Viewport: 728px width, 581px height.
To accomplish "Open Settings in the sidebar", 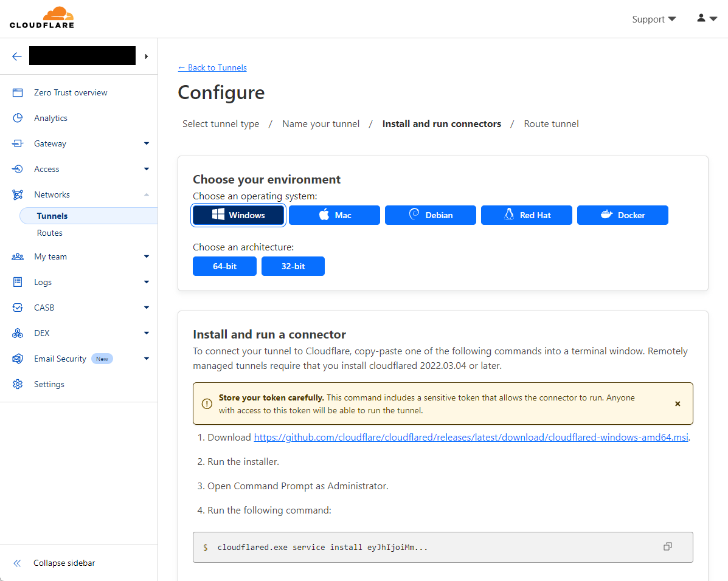I will [x=49, y=384].
